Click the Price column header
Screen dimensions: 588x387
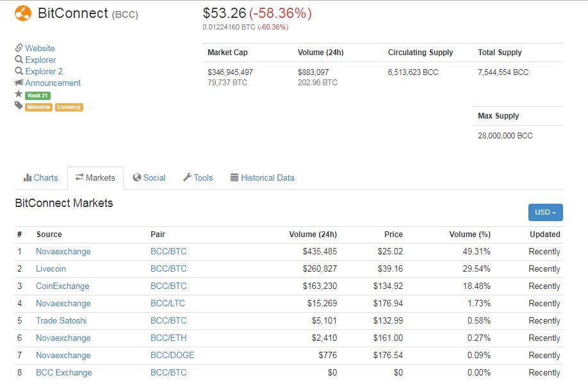click(393, 234)
